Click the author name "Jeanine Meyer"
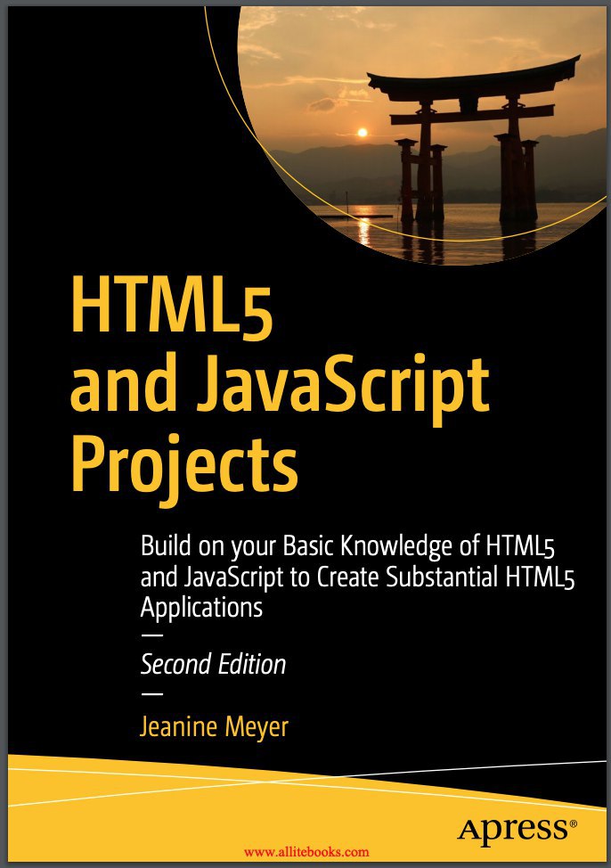 [x=214, y=727]
